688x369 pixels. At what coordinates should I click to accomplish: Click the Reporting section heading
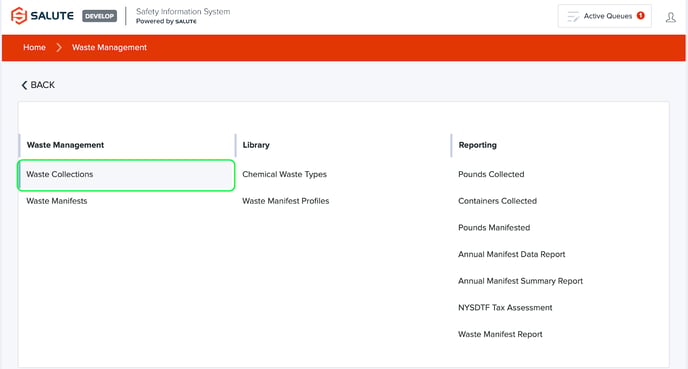tap(477, 145)
